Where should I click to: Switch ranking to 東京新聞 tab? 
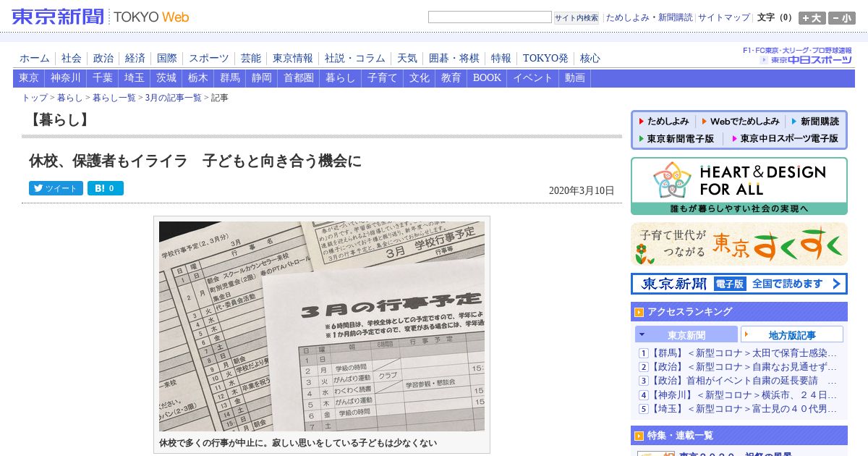tap(686, 334)
